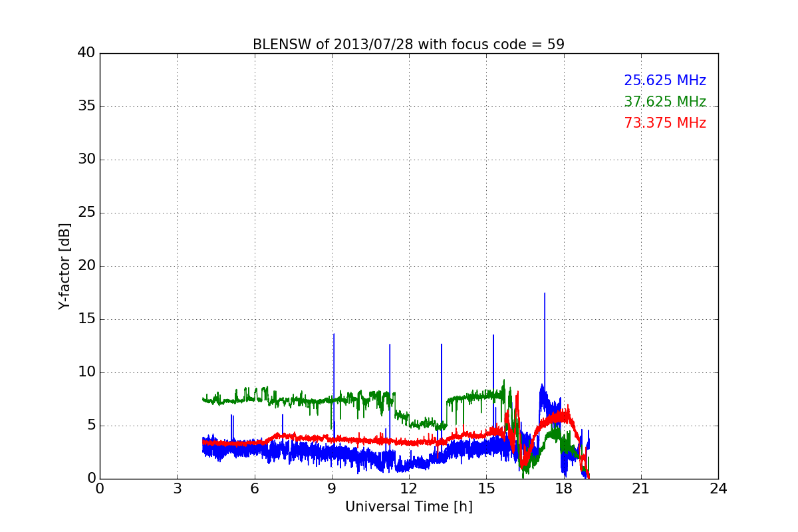Viewport: 798px width, 532px height.
Task: Click y-axis tick label 15
Action: 86,319
